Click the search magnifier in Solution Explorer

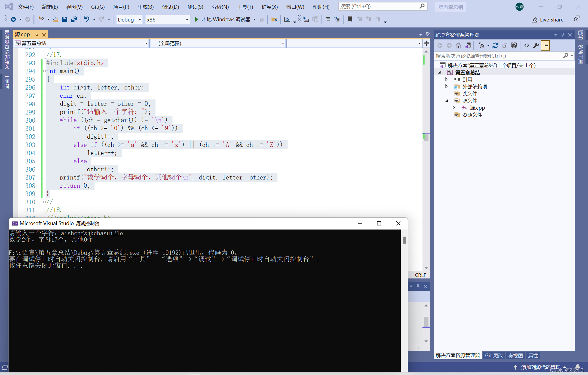[566, 56]
